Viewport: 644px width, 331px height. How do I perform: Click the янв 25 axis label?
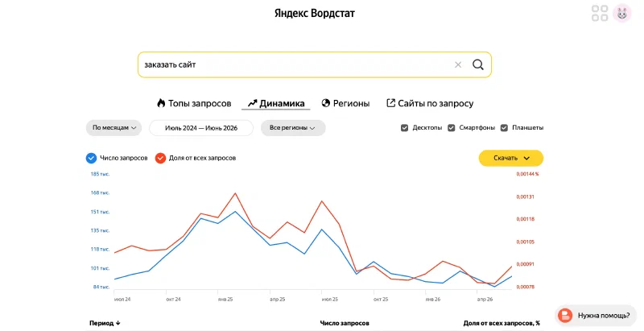[x=225, y=300]
